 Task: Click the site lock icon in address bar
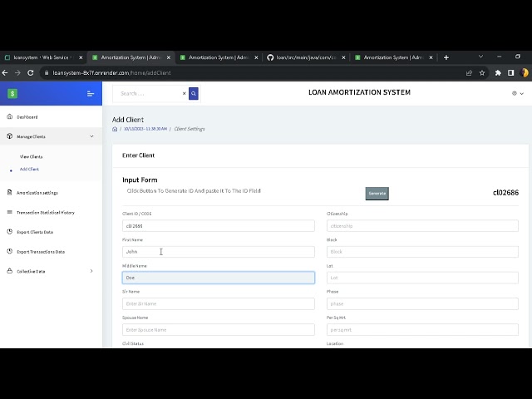click(x=47, y=73)
